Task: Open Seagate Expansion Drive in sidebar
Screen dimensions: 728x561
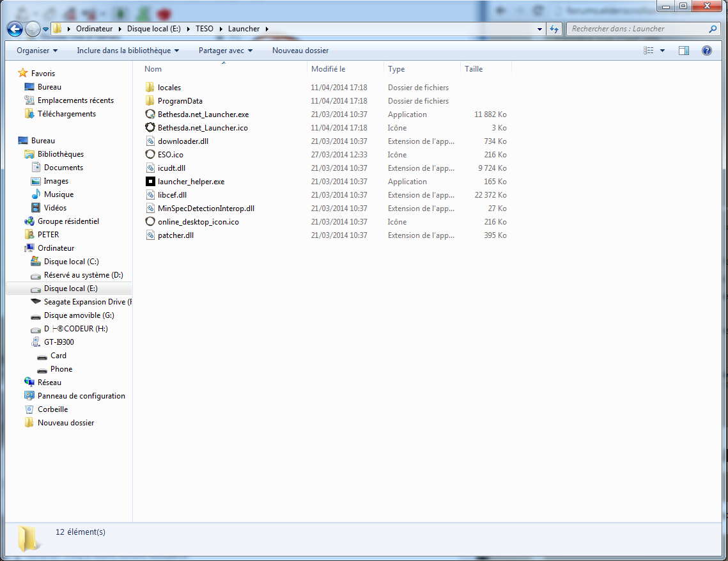Action: coord(88,303)
